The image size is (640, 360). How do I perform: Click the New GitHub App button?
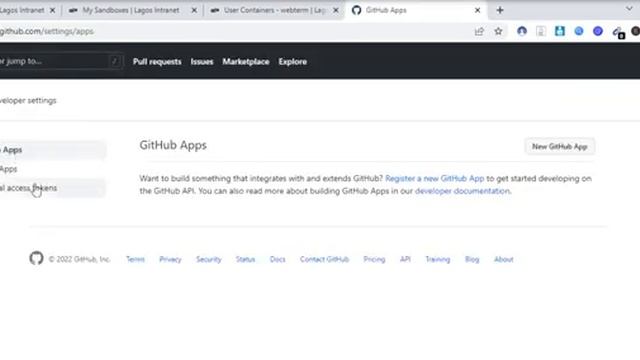tap(560, 147)
